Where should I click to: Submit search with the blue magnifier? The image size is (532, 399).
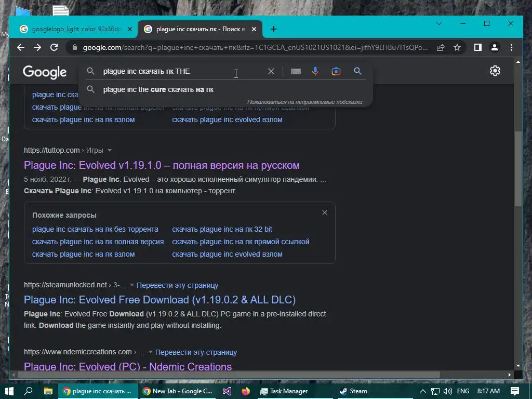click(x=357, y=71)
